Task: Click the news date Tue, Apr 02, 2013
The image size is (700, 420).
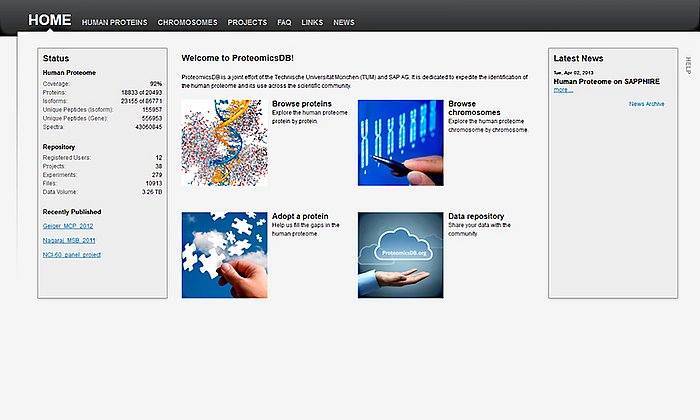Action: pyautogui.click(x=573, y=72)
